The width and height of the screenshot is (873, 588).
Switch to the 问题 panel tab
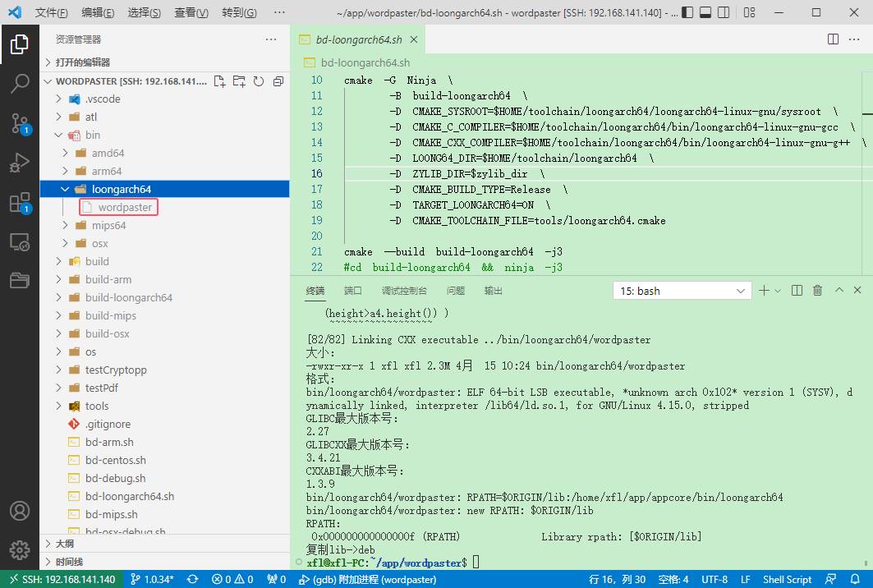[x=455, y=291]
